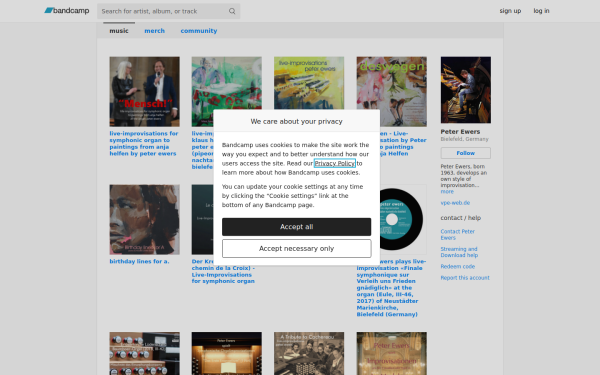600x375 pixels.
Task: Open the sign up link
Action: (510, 11)
